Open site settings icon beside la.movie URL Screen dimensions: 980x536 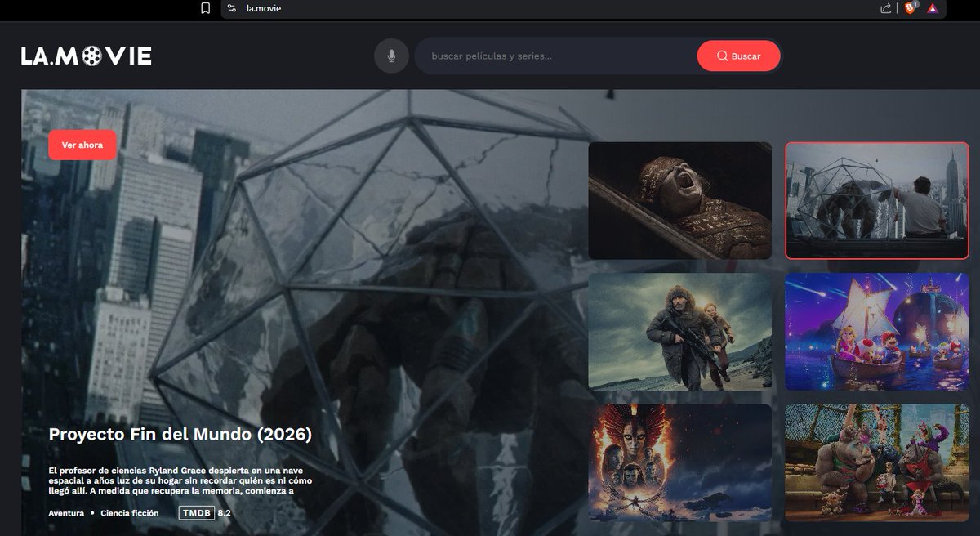click(x=232, y=8)
